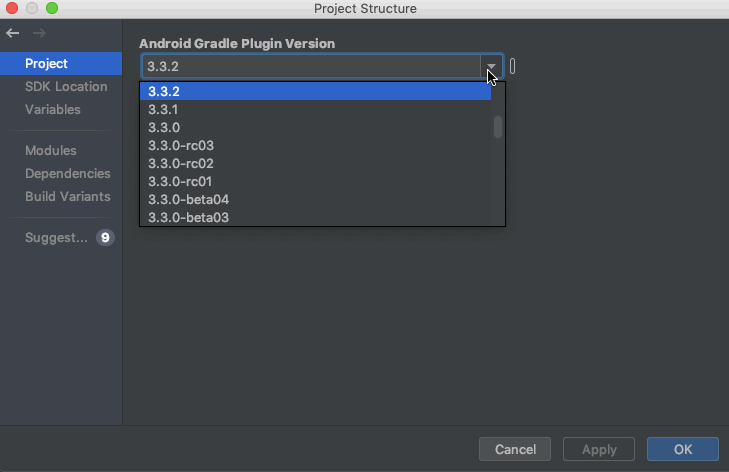Viewport: 729px width, 472px height.
Task: Select 3.3.0-beta03 plugin version
Action: (x=315, y=217)
